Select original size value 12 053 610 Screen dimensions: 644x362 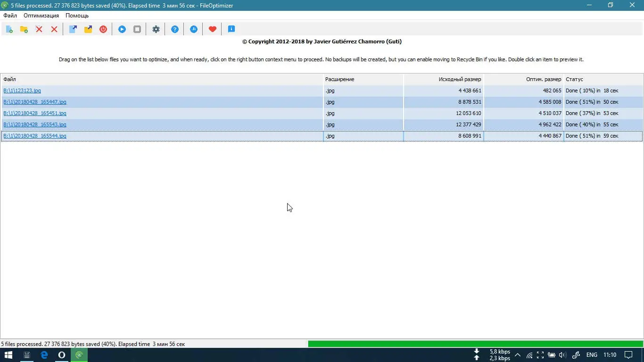pyautogui.click(x=468, y=113)
